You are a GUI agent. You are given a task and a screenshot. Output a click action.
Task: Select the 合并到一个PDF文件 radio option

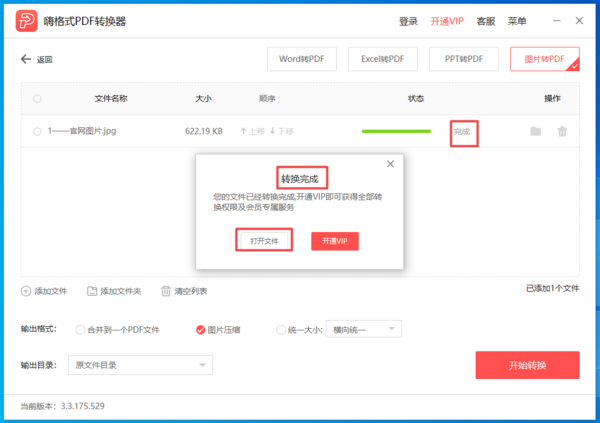coord(79,329)
